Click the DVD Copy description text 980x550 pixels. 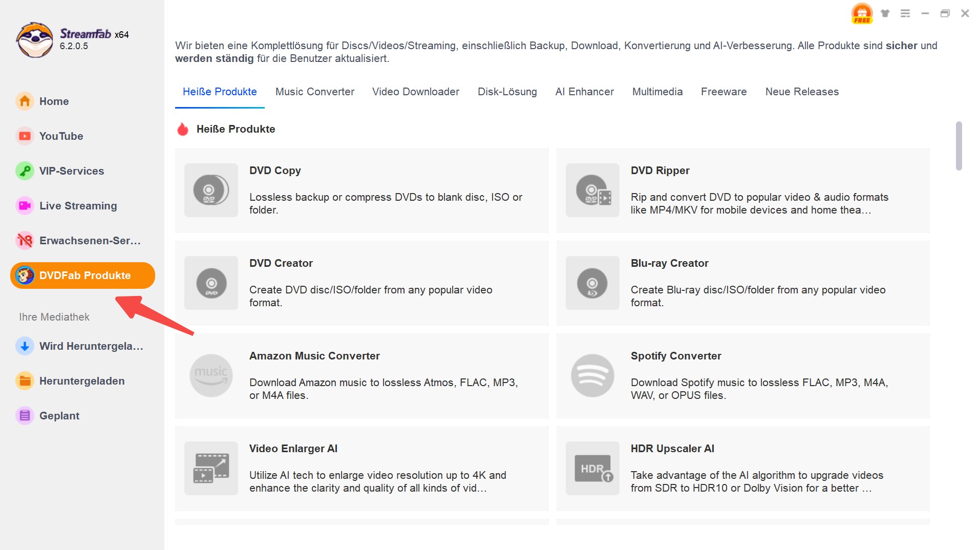click(386, 203)
